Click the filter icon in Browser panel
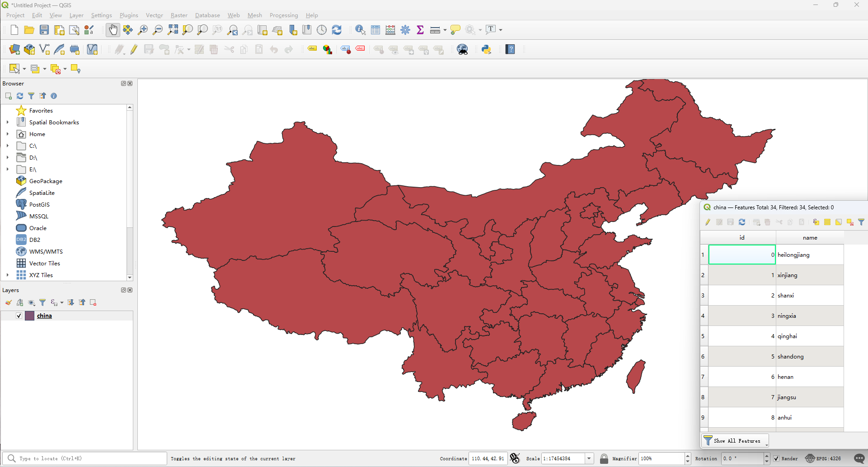Screen dimensions: 868x467 coord(31,96)
